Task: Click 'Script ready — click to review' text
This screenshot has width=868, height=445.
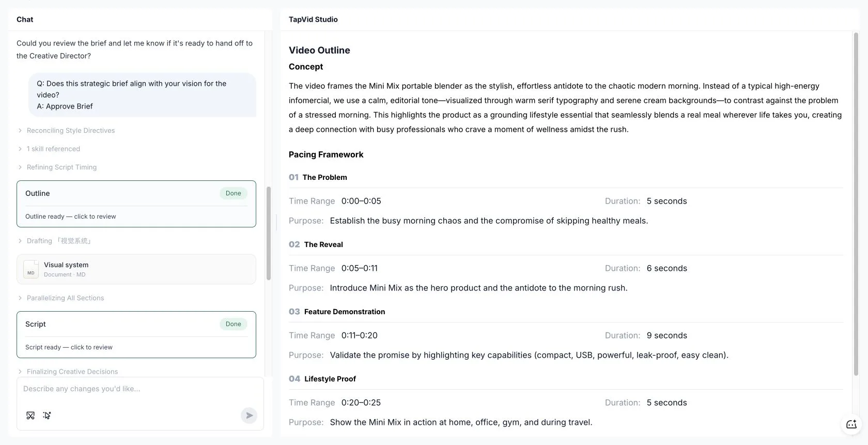Action: (69, 347)
